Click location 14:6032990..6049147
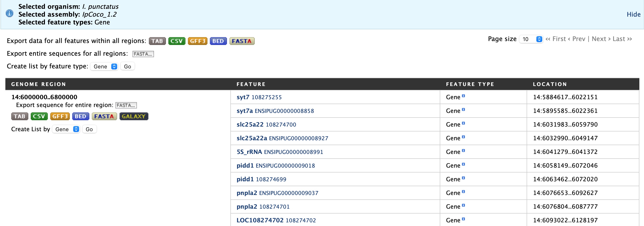The height and width of the screenshot is (226, 644). pyautogui.click(x=565, y=138)
